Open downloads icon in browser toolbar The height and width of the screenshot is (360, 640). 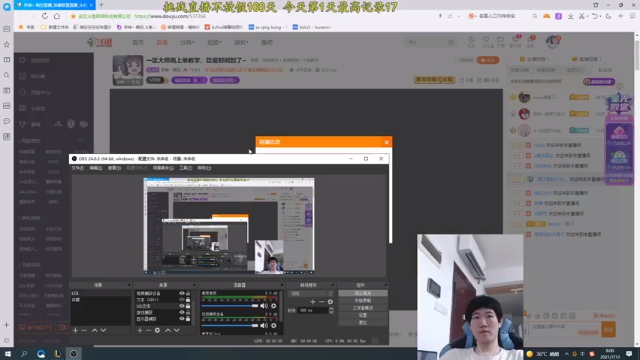coord(571,16)
